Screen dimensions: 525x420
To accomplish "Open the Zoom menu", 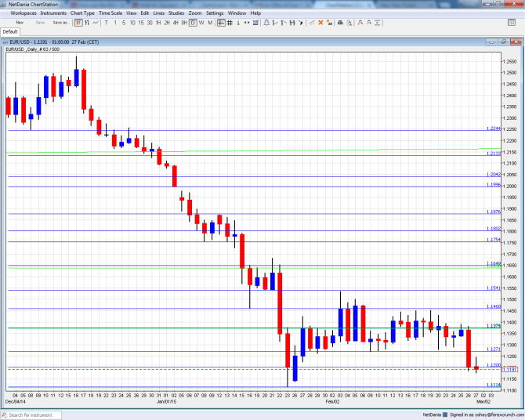I will tap(195, 13).
